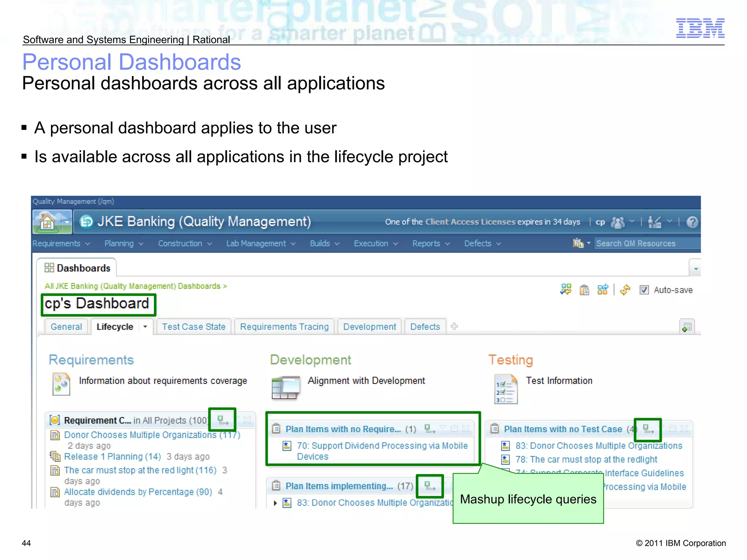Open the user profile people icon
This screenshot has height=560, width=747.
tap(618, 222)
